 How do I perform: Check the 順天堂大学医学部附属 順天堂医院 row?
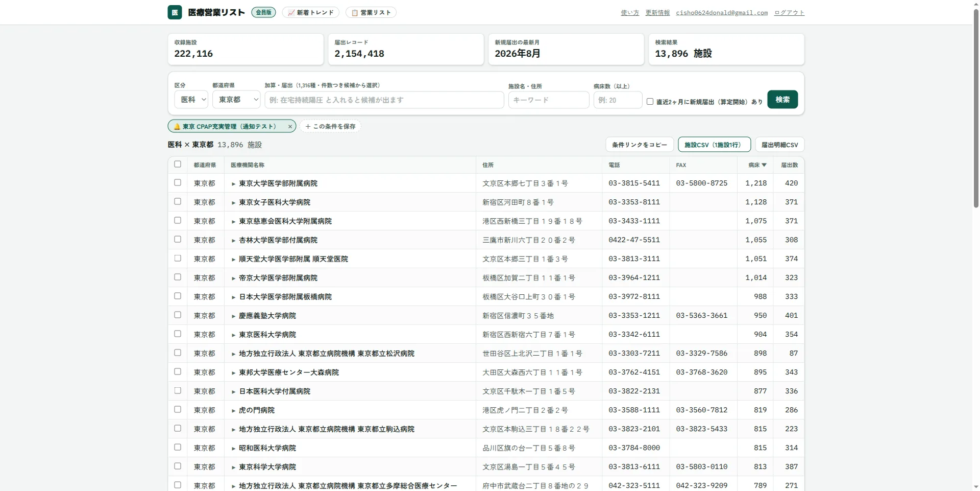[x=178, y=258]
